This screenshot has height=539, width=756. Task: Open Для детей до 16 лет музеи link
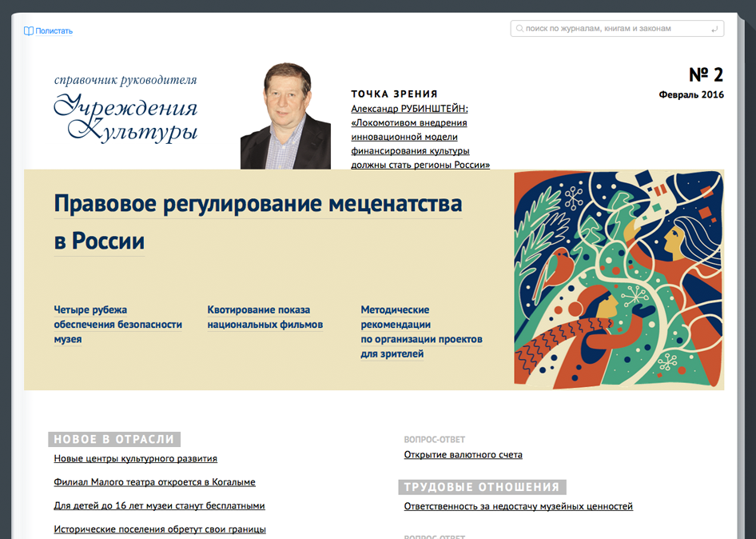click(159, 505)
